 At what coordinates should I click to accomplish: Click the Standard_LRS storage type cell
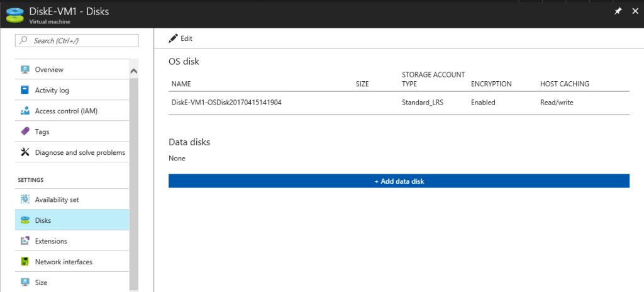(423, 103)
